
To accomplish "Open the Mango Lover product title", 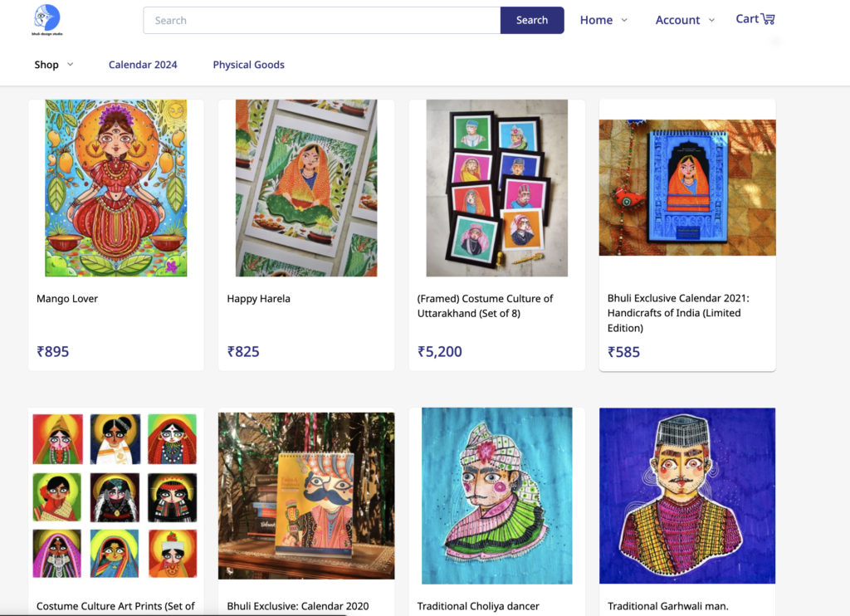I will [x=67, y=299].
